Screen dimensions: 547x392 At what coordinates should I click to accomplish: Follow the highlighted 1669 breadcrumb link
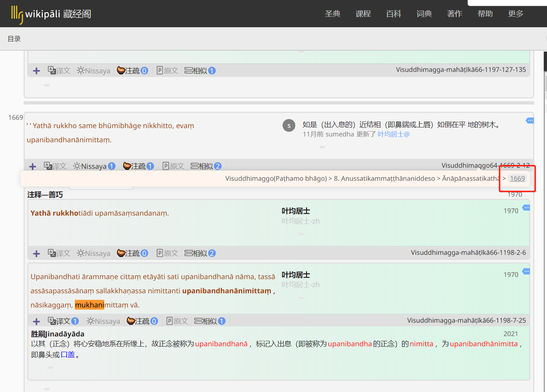pyautogui.click(x=517, y=178)
